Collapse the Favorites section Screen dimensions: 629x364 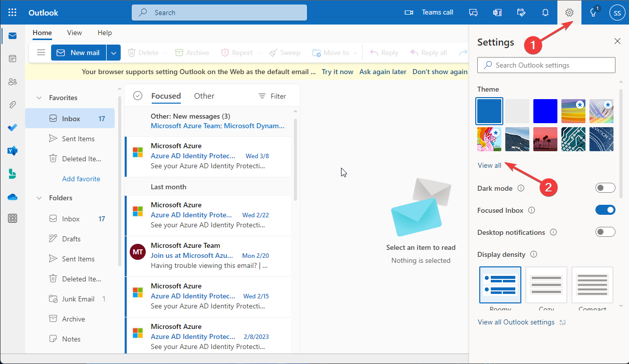(x=39, y=98)
